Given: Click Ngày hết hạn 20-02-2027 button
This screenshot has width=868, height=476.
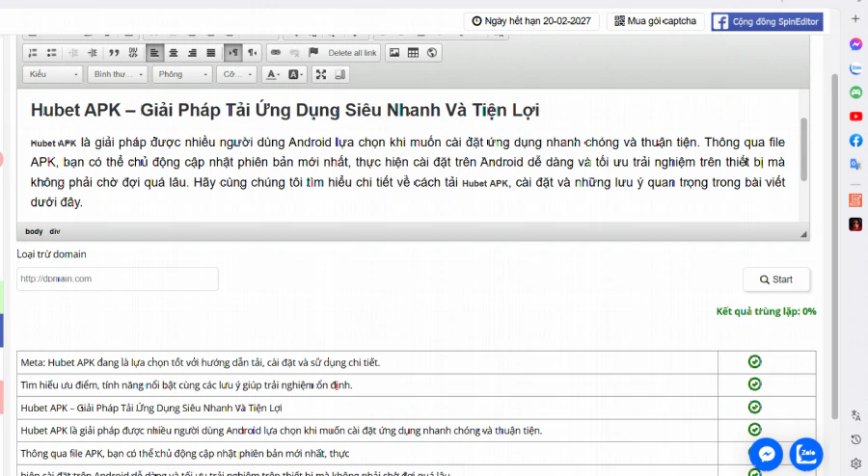Looking at the screenshot, I should (x=531, y=21).
